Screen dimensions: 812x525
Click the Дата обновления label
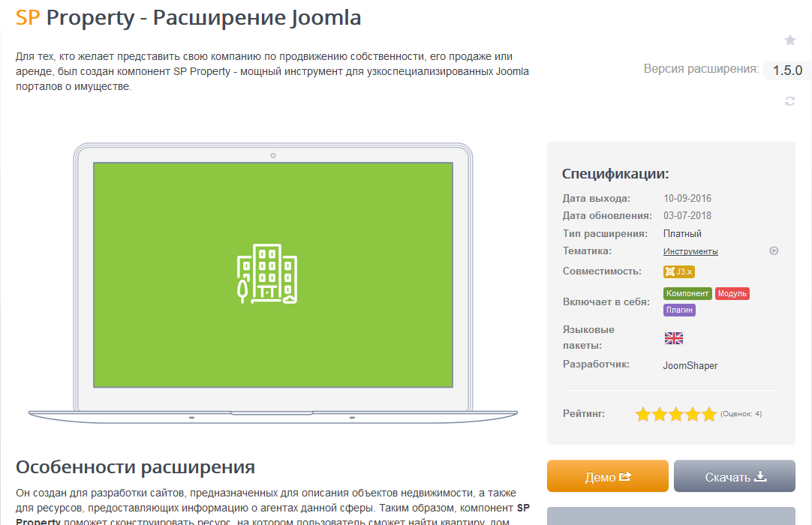click(607, 215)
